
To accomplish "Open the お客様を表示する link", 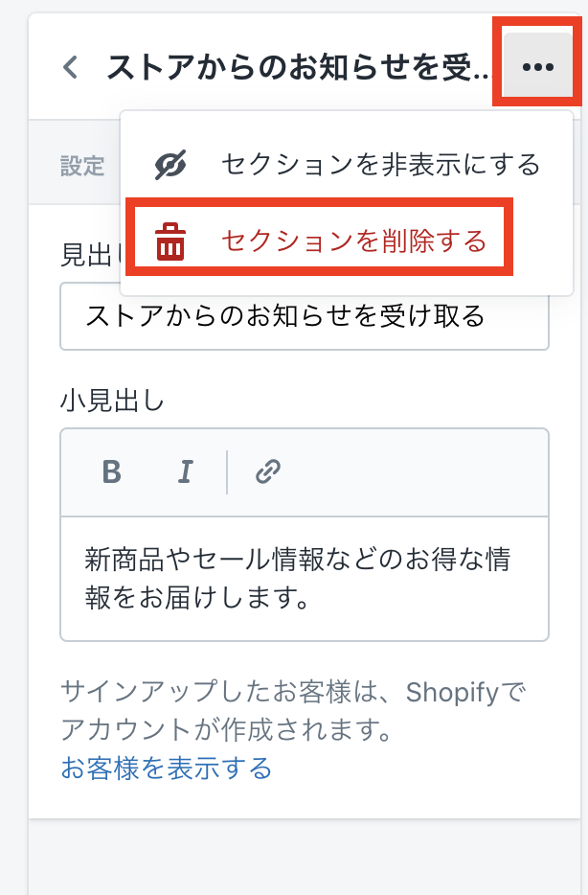I will [166, 768].
